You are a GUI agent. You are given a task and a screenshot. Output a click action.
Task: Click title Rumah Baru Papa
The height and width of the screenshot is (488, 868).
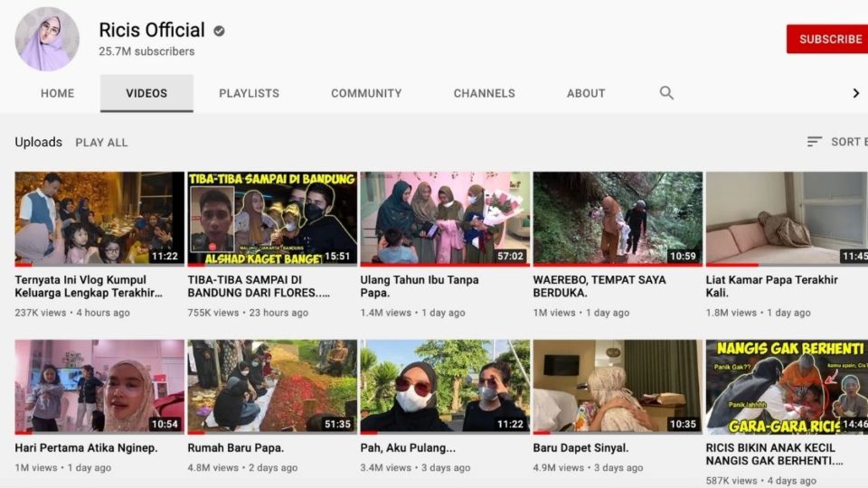[236, 448]
